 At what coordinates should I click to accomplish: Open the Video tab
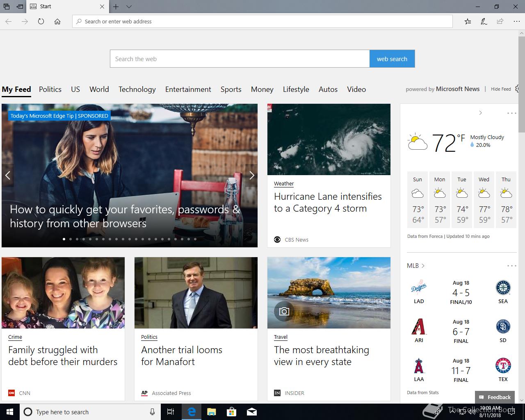point(356,89)
